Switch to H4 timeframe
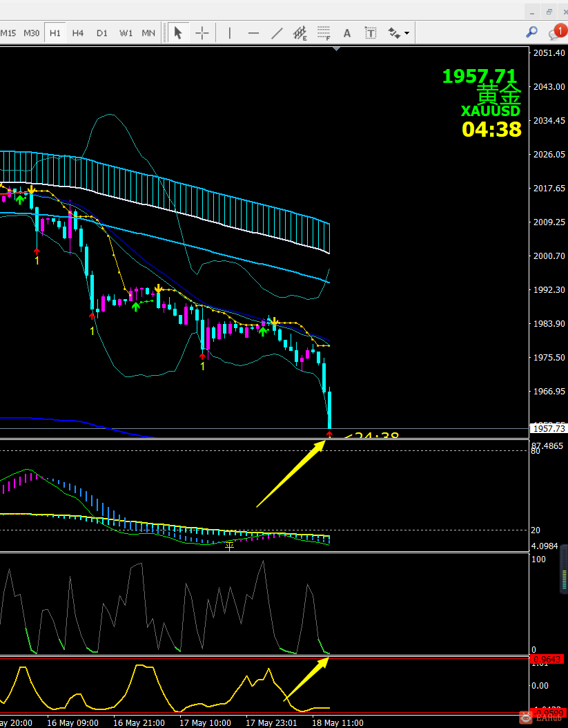Screen dimensions: 568x728 click(x=78, y=33)
